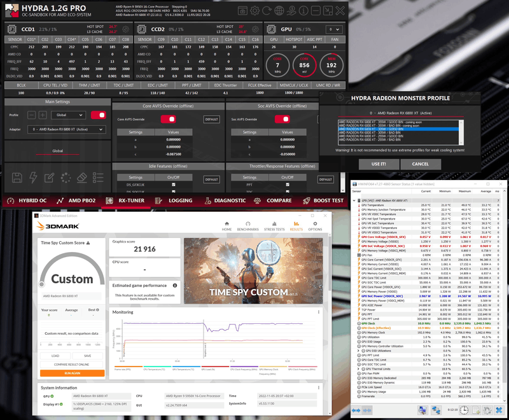Click the save floppy-disk icon in RX-Tuner
This screenshot has width=509, height=420.
click(17, 178)
